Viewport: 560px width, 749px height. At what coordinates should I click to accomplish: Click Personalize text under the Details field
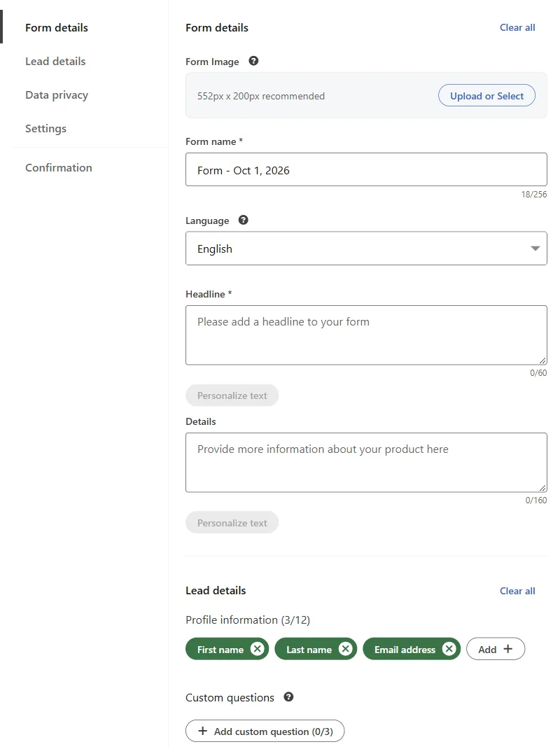coord(232,523)
